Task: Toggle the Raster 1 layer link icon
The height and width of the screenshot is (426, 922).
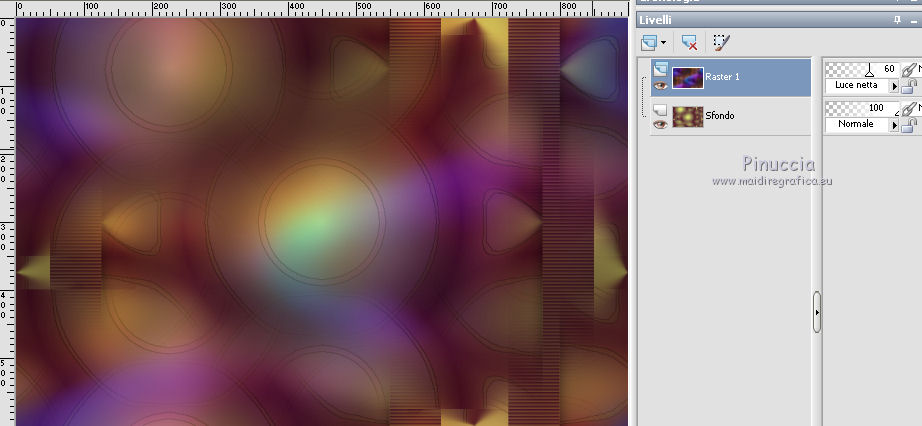Action: 910,69
